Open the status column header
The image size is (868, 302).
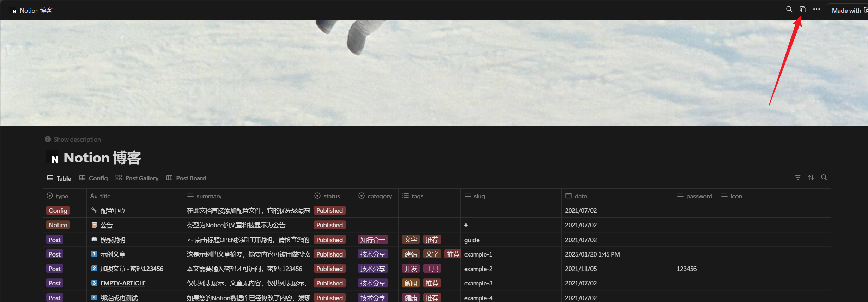pos(332,196)
